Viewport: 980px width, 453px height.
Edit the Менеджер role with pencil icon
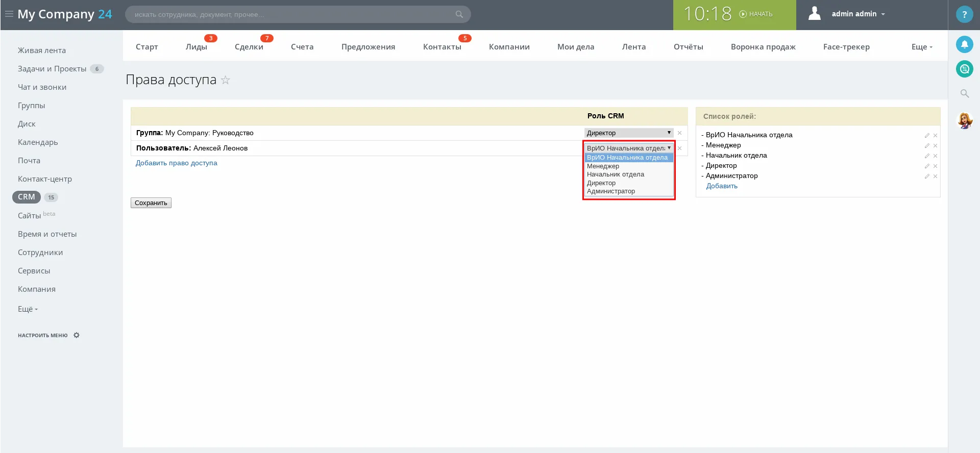click(x=926, y=146)
